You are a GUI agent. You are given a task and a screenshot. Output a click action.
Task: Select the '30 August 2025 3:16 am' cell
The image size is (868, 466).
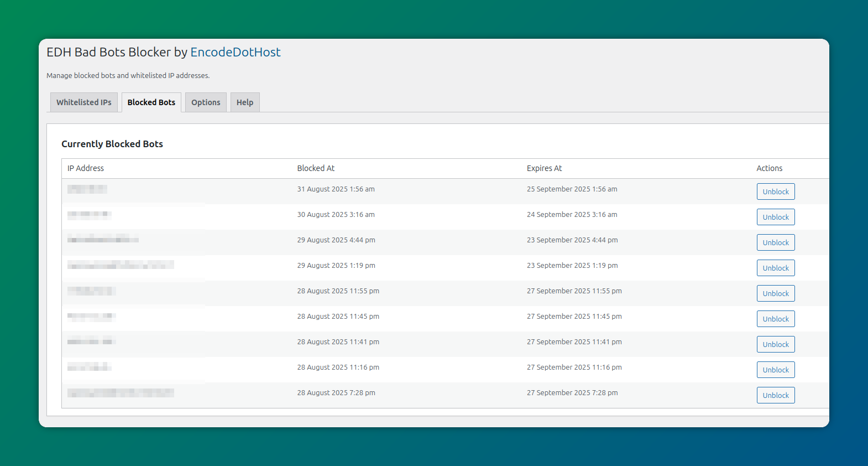[336, 215]
